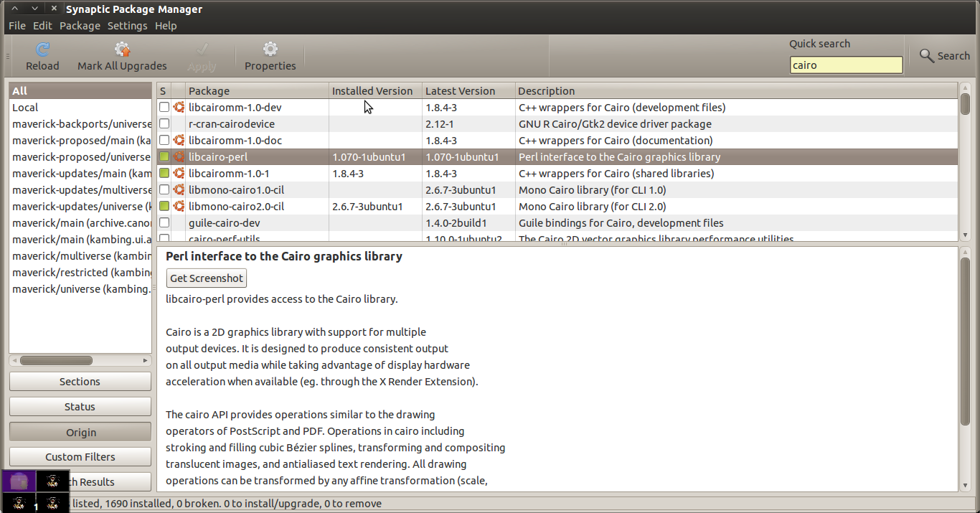This screenshot has height=513, width=980.
Task: Select maverick/multiverse origin
Action: (80, 256)
